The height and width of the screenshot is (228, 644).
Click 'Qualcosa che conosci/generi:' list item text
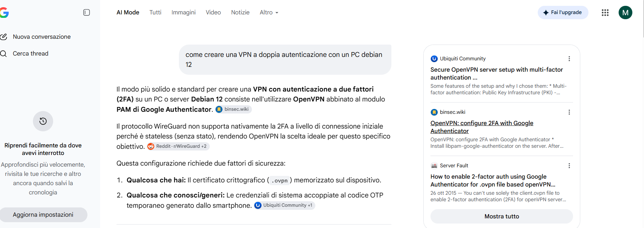tap(175, 195)
